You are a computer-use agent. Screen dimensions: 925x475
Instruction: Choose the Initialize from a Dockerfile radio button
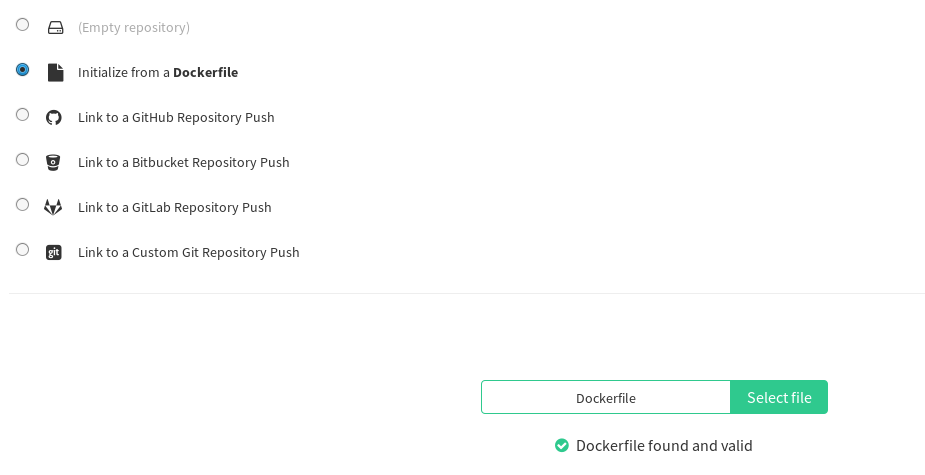[x=22, y=70]
